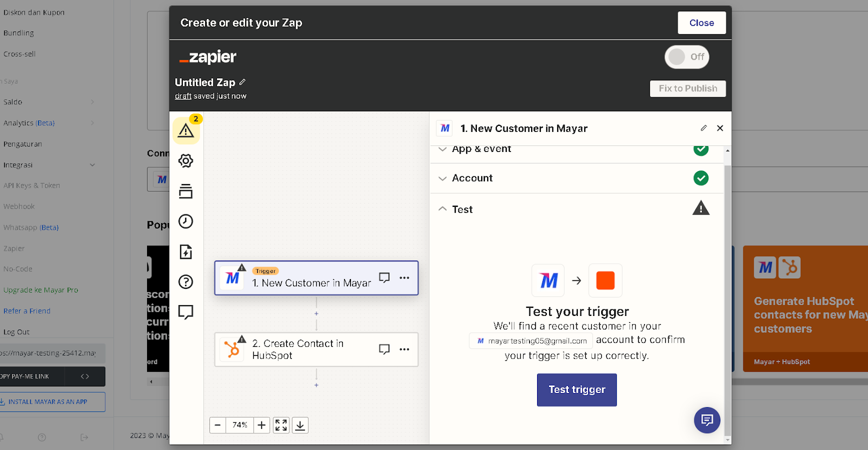Expand the Analytics (Beta) menu arrow
Image resolution: width=868 pixels, height=450 pixels.
pyautogui.click(x=92, y=123)
